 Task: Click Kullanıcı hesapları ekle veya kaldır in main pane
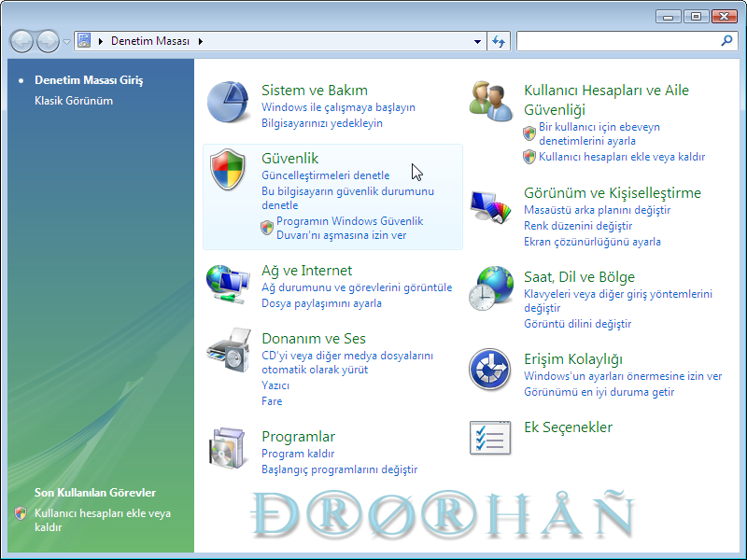622,157
